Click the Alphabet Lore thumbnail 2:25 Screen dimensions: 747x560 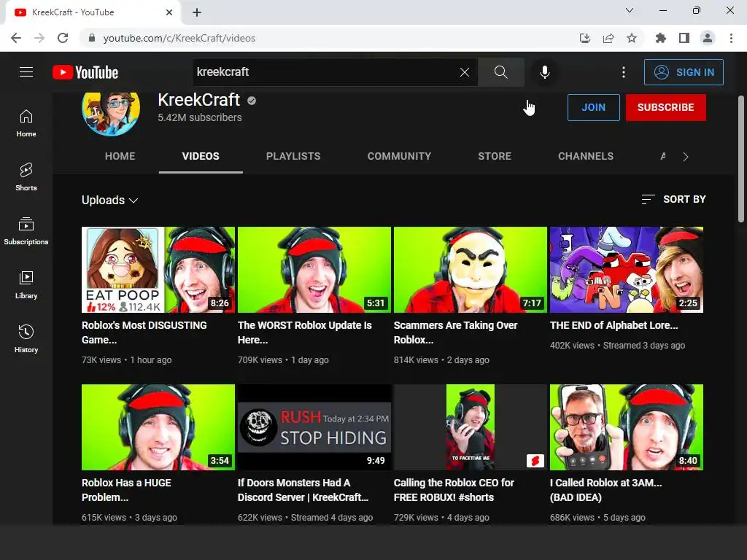(627, 270)
